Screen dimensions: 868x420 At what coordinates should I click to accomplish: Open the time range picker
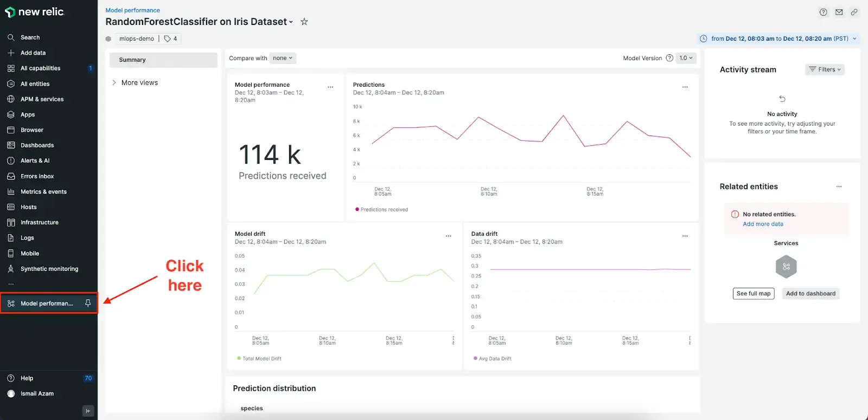(x=778, y=38)
